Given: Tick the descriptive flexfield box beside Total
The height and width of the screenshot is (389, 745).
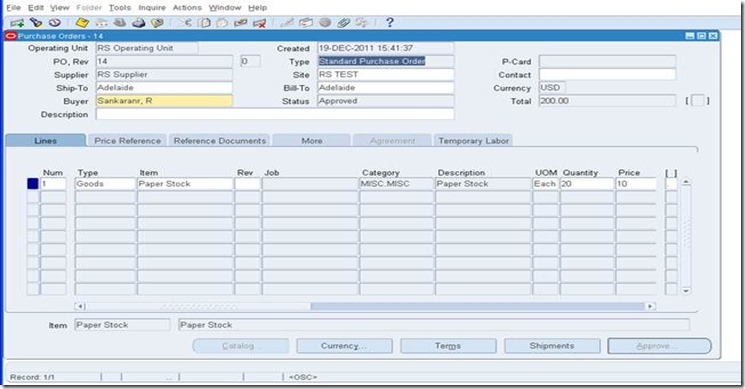Looking at the screenshot, I should pos(697,101).
